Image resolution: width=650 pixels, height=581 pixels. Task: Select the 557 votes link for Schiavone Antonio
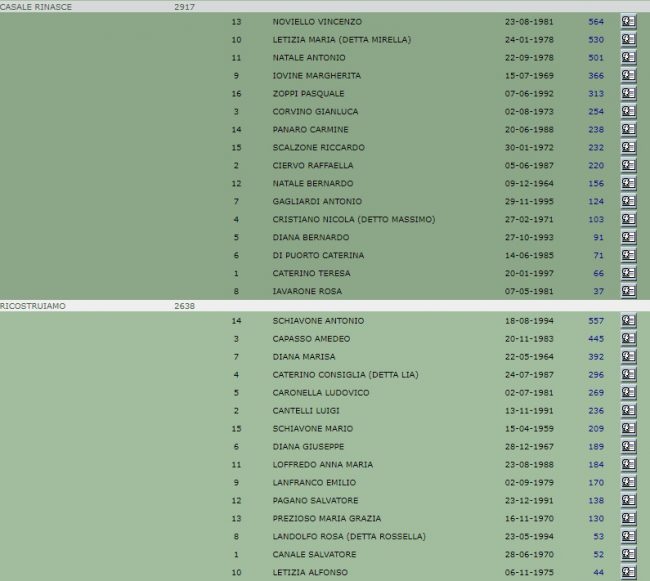[x=595, y=321]
